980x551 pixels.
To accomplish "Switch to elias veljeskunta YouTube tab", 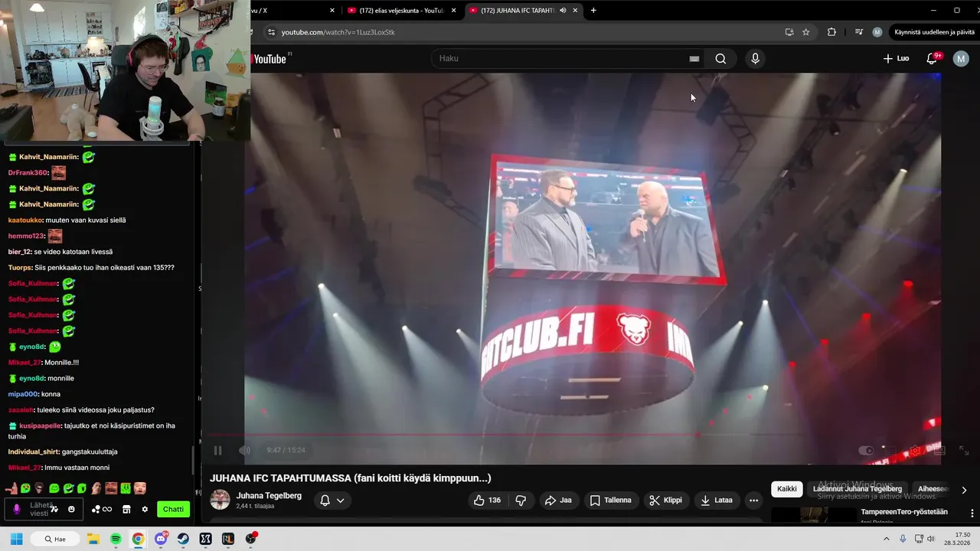I will [x=400, y=11].
